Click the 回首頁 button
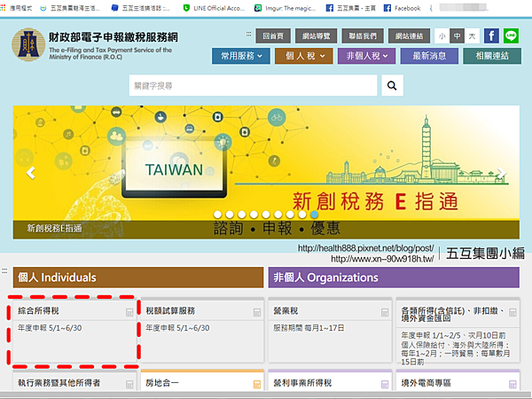 (x=273, y=36)
